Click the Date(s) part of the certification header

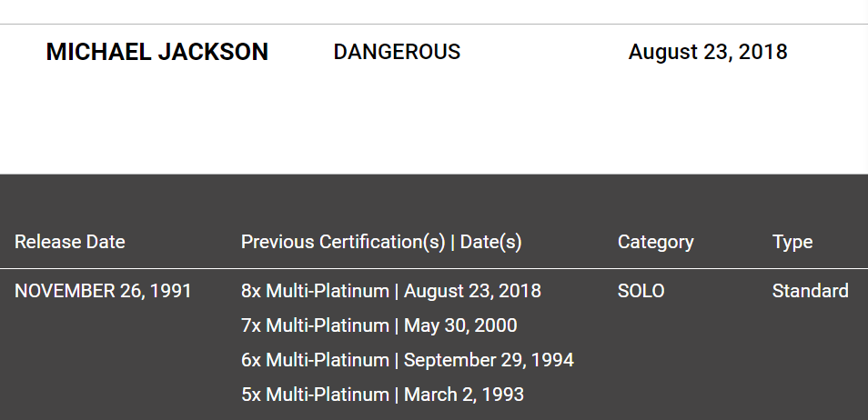point(490,242)
